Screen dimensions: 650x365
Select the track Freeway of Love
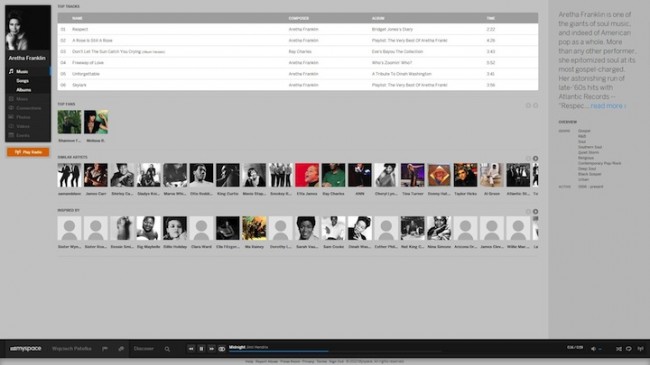[88, 63]
